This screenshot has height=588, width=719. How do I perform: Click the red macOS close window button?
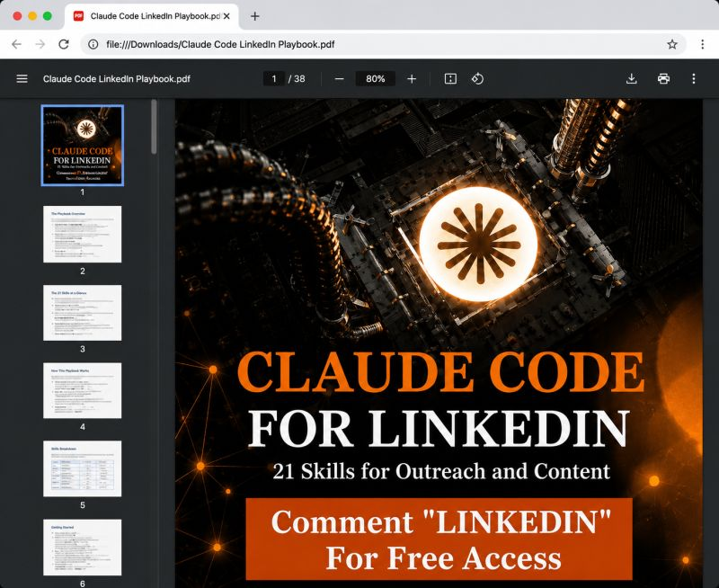click(17, 16)
